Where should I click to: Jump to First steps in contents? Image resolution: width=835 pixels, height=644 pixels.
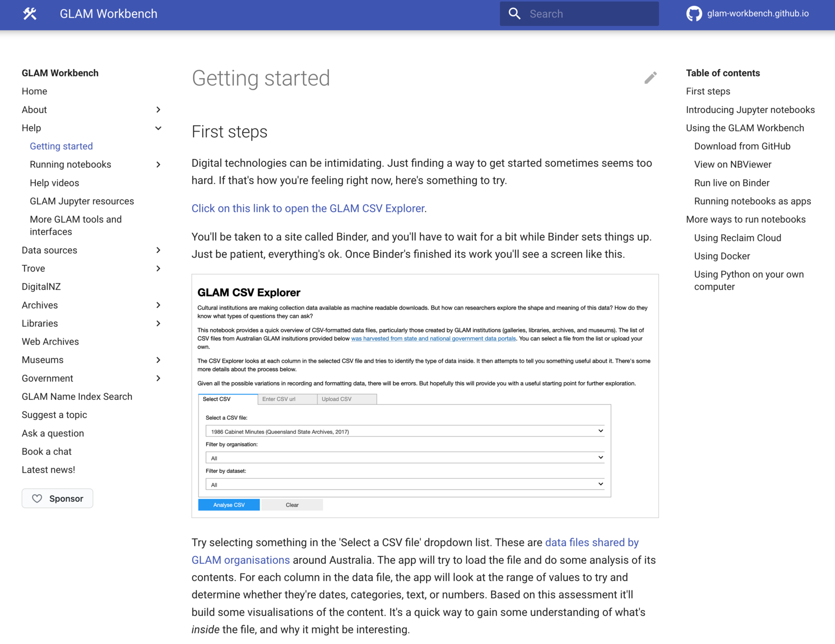pyautogui.click(x=708, y=91)
